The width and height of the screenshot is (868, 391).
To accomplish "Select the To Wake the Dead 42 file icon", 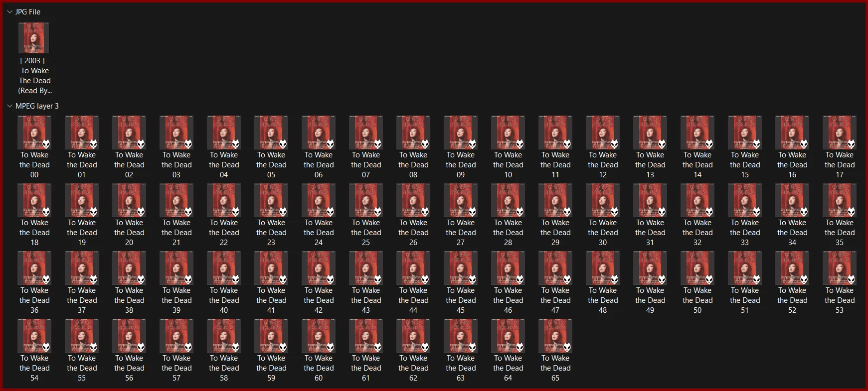I will point(319,268).
